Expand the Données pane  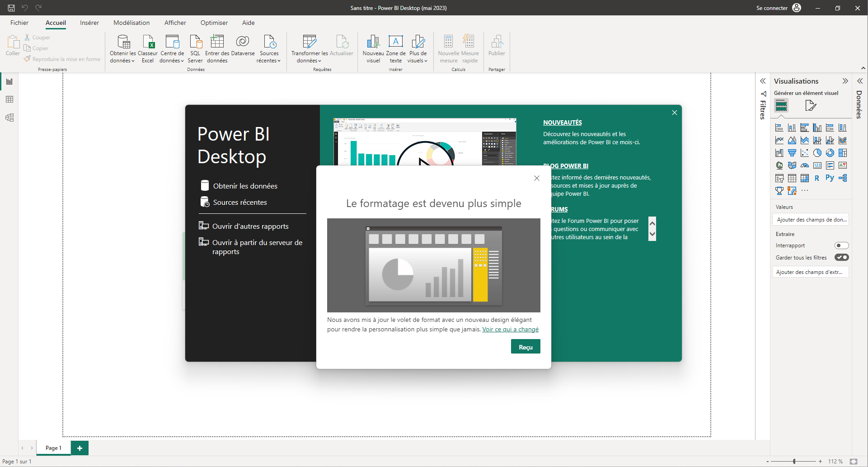[860, 81]
